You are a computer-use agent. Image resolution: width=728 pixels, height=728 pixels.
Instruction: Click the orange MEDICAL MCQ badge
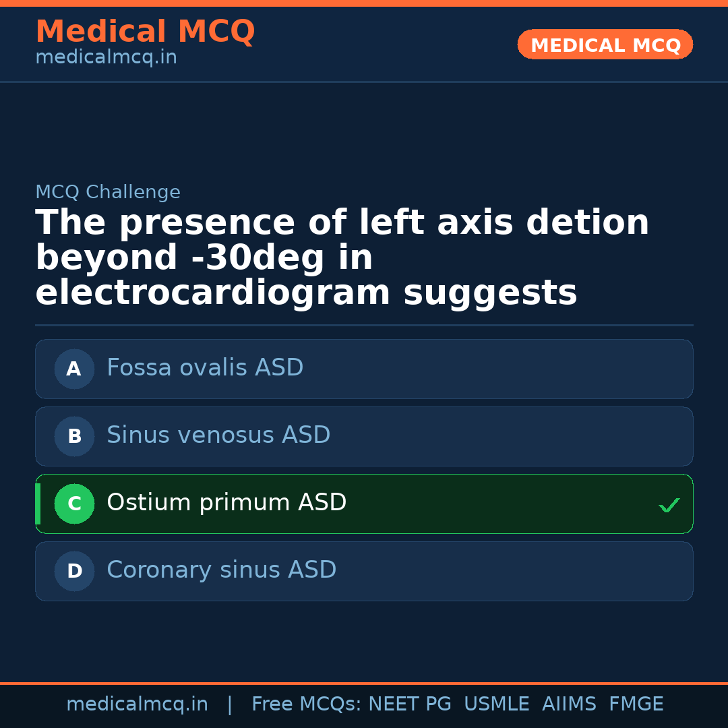click(605, 44)
